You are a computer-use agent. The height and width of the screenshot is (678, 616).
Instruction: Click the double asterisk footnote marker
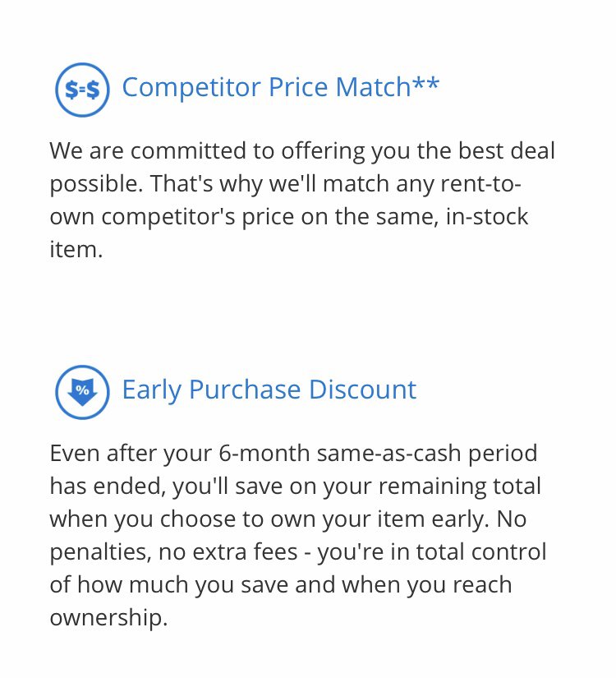click(425, 84)
